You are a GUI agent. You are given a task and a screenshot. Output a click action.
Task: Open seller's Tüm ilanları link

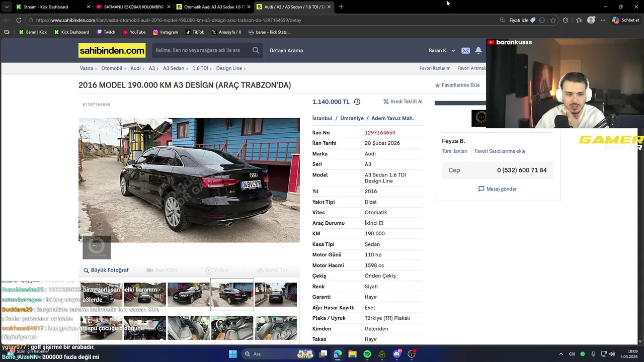tap(454, 151)
